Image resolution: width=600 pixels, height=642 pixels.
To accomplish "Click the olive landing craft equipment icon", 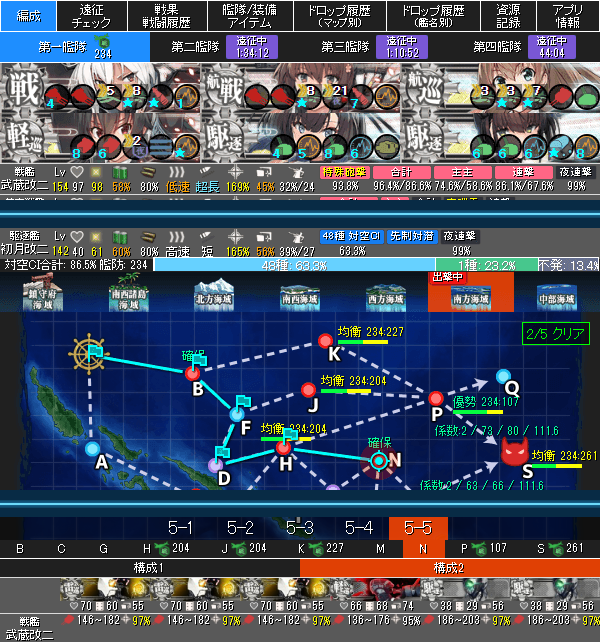I will 386,147.
